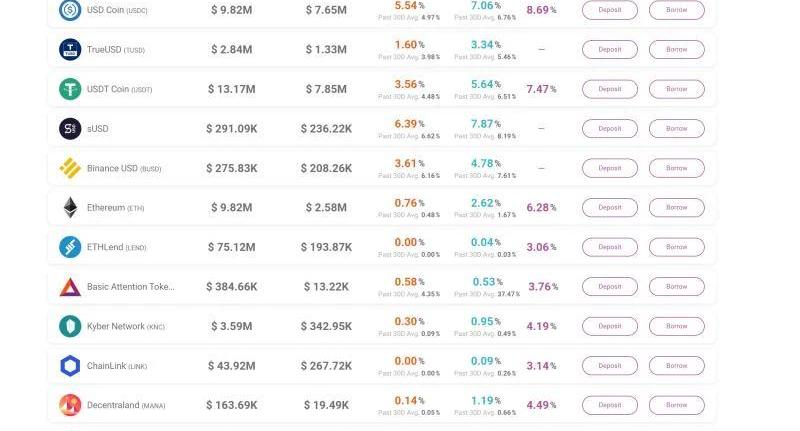
Task: Click the Kyber Network logo icon
Action: click(x=70, y=326)
